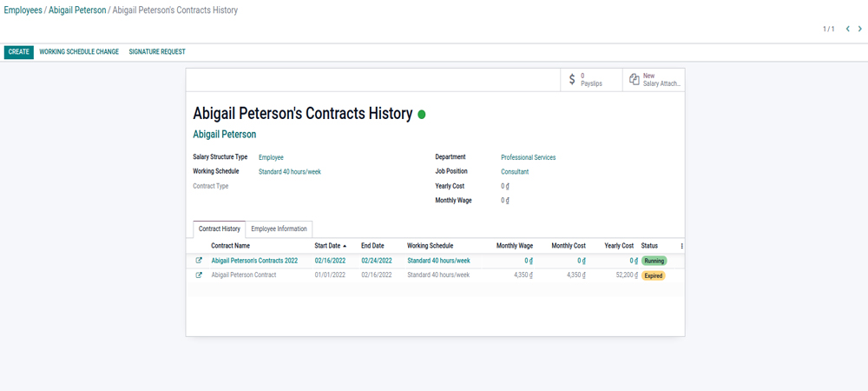Sort the table by End Date column

point(372,246)
